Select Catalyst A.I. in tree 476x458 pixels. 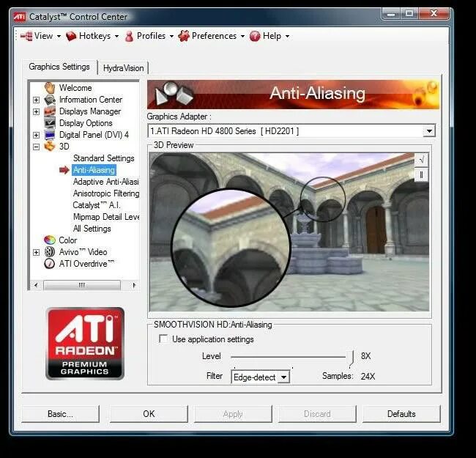97,205
